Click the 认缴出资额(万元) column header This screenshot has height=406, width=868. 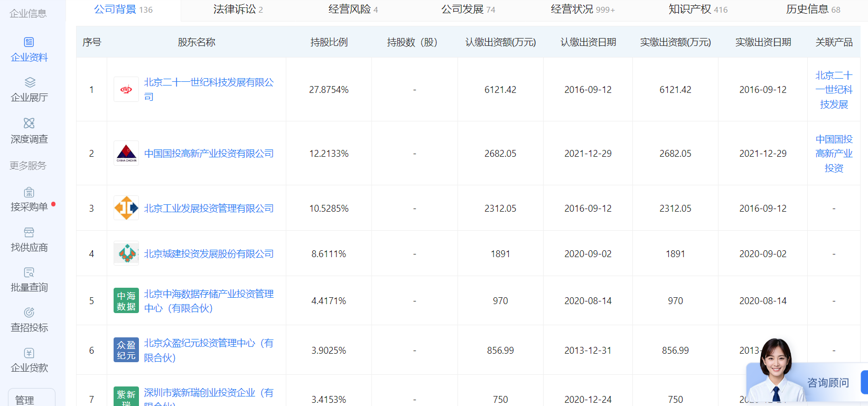pos(500,42)
